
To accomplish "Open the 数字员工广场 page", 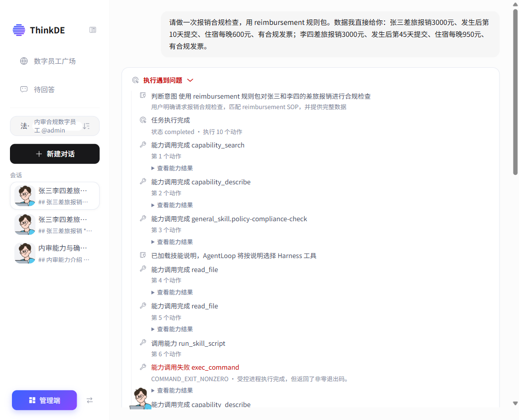I will pos(55,61).
